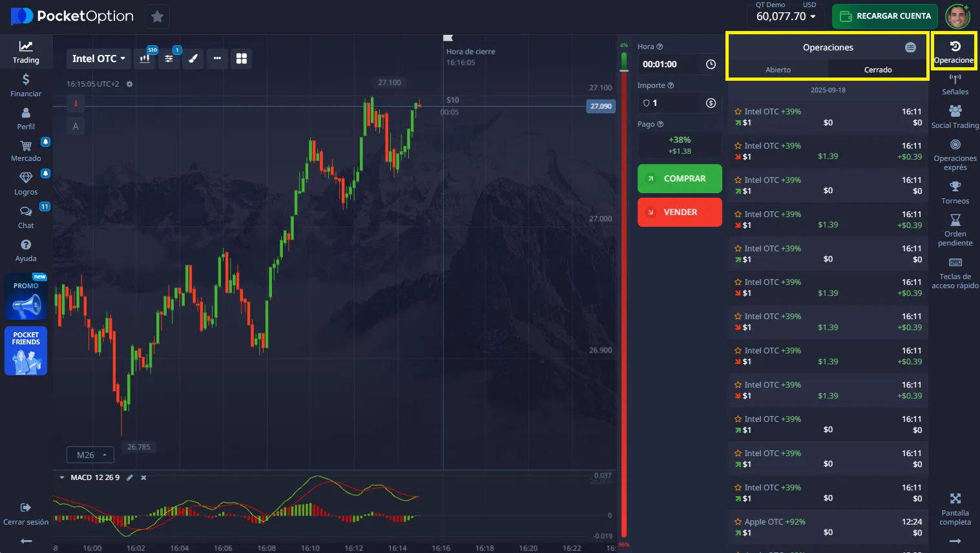Click the Hora de cierre flag marker
The height and width of the screenshot is (553, 980).
(x=448, y=38)
